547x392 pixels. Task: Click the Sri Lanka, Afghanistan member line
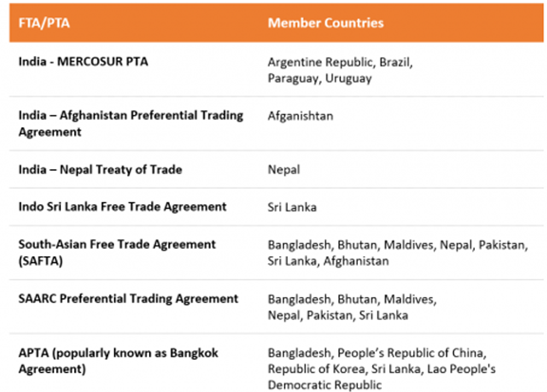(x=328, y=261)
